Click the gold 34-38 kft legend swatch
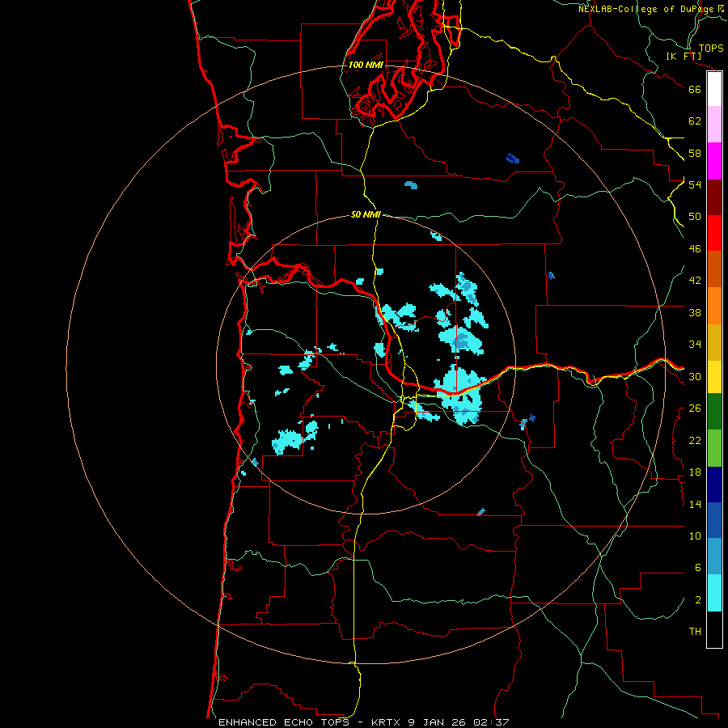Image resolution: width=728 pixels, height=728 pixels. [x=714, y=342]
